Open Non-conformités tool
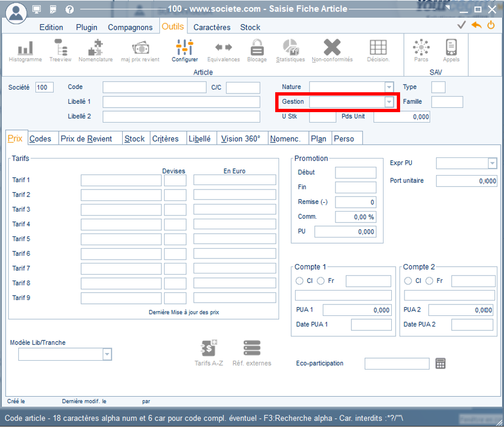 [332, 51]
